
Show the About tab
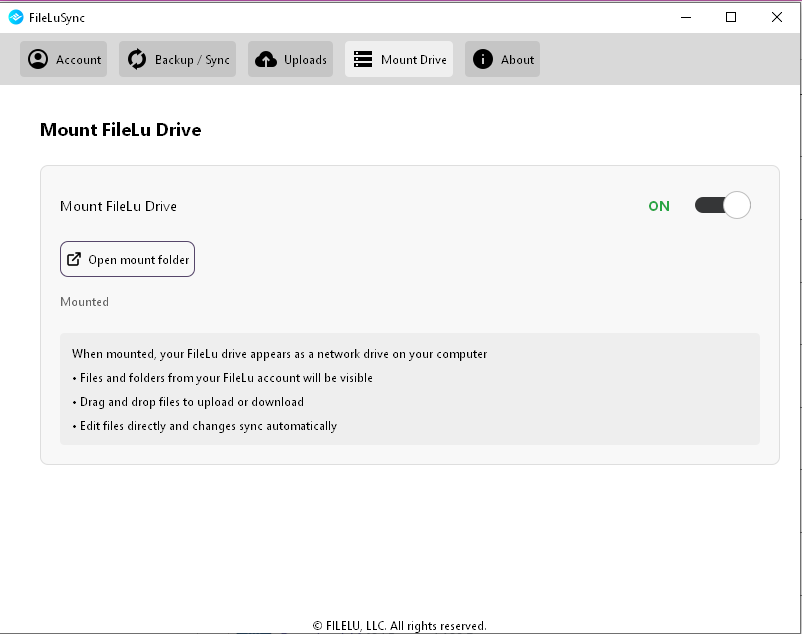point(502,59)
